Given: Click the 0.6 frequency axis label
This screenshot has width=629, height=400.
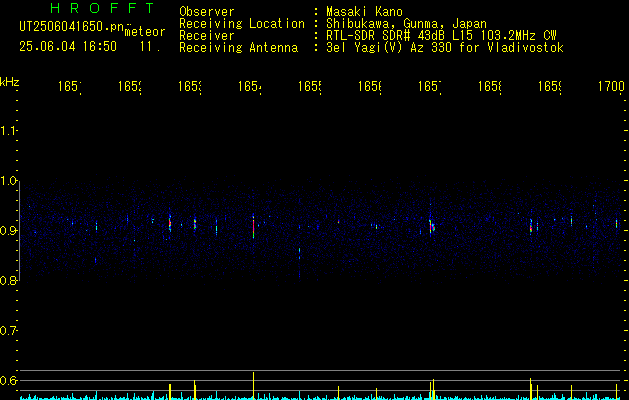Looking at the screenshot, I should tap(9, 380).
